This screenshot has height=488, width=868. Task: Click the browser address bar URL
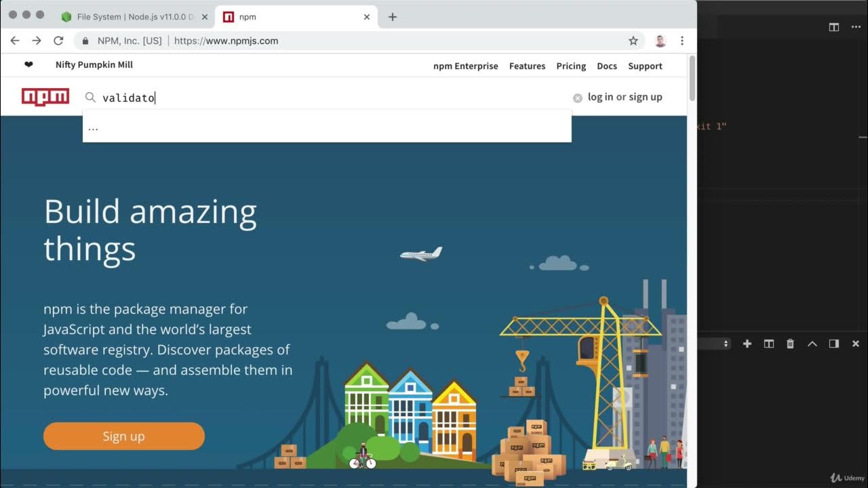tap(226, 41)
